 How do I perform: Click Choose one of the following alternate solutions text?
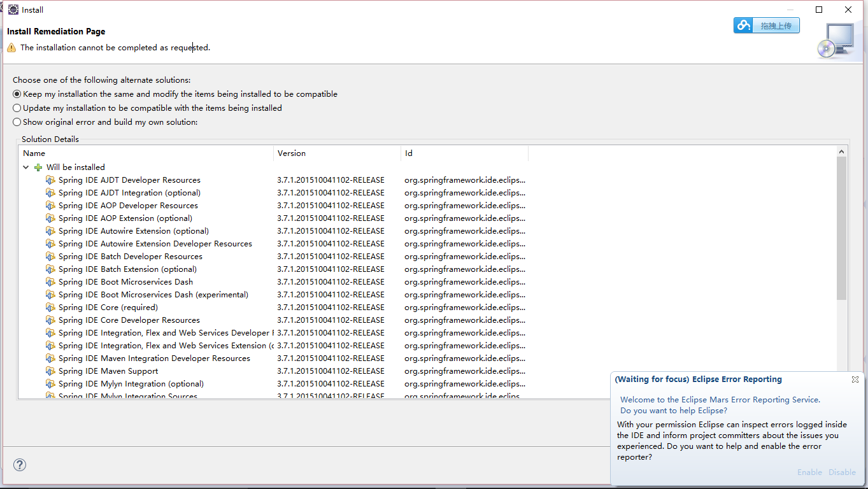(102, 80)
